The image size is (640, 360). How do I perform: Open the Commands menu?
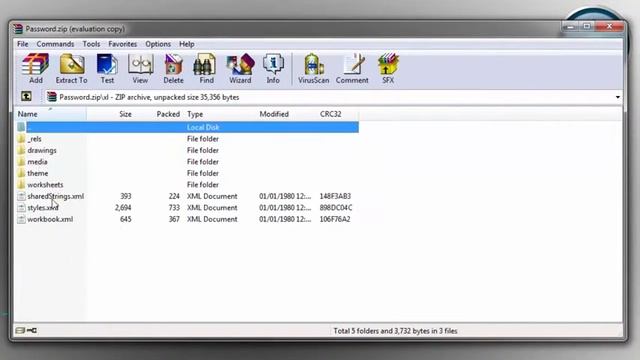tap(55, 44)
